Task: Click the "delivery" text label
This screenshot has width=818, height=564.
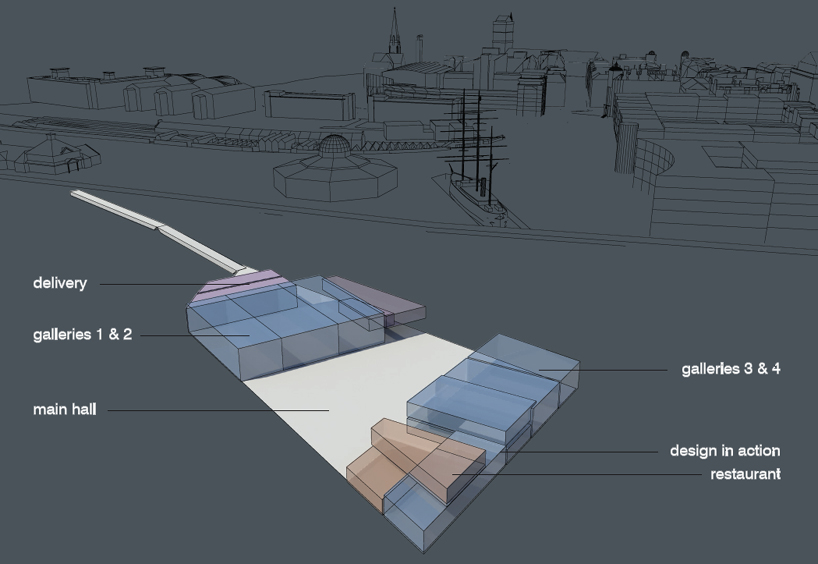Action: (x=60, y=284)
